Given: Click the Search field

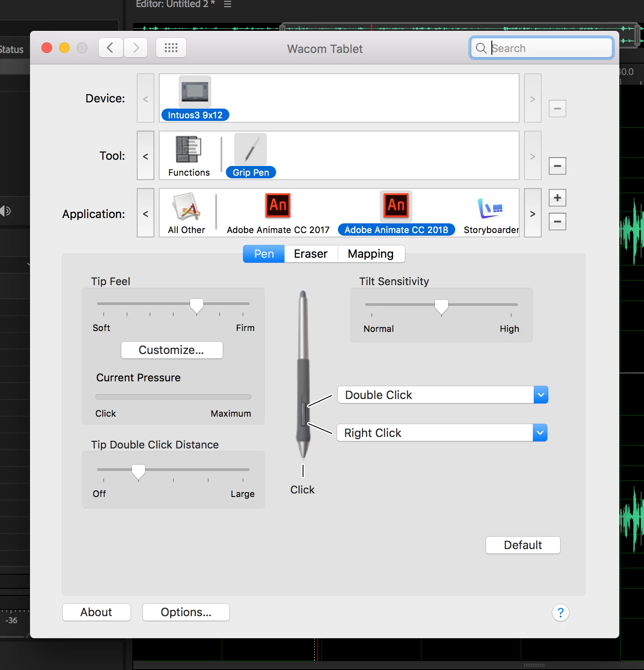Looking at the screenshot, I should pos(542,48).
